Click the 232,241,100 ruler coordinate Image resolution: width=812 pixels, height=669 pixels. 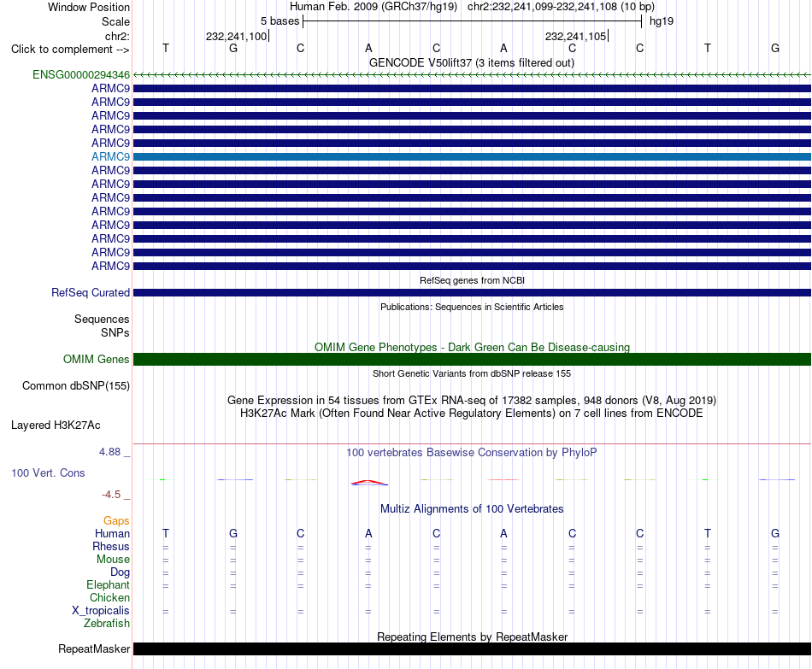236,36
